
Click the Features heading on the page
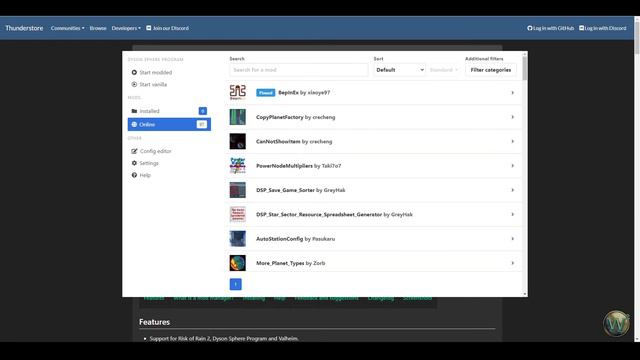click(154, 322)
